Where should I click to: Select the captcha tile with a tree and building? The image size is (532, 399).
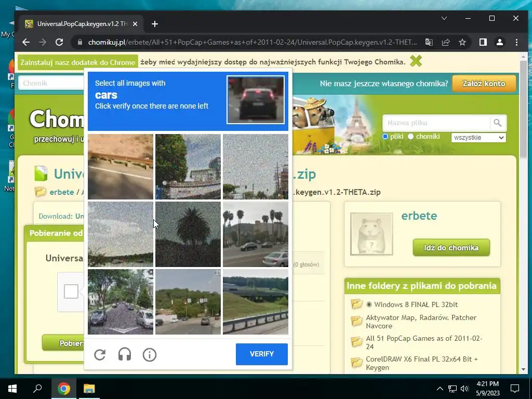188,167
